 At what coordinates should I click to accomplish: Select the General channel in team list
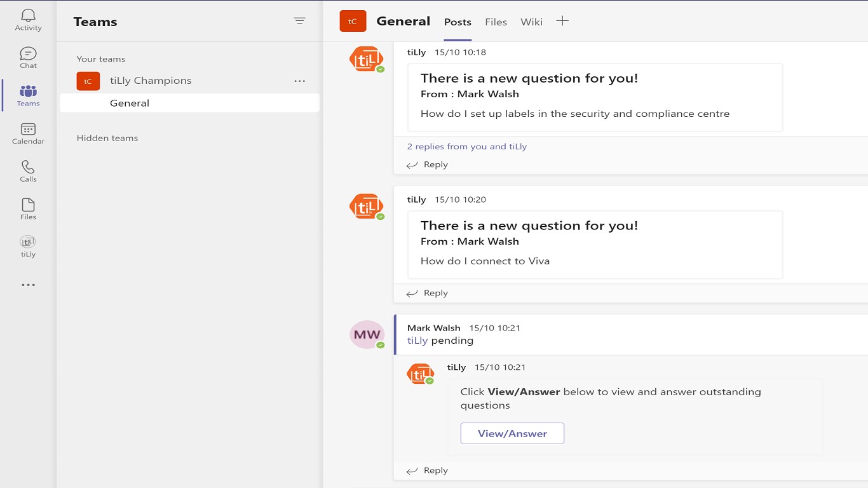pos(130,103)
